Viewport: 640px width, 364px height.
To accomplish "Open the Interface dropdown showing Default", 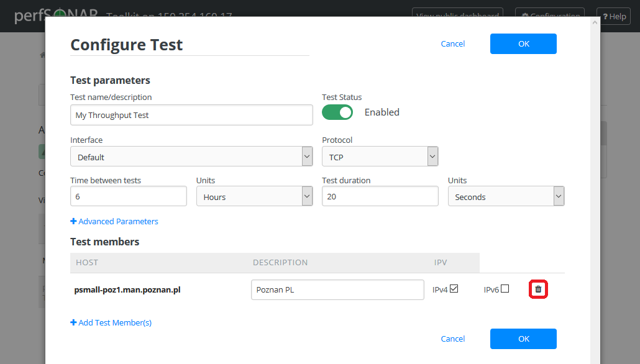I will pos(191,157).
